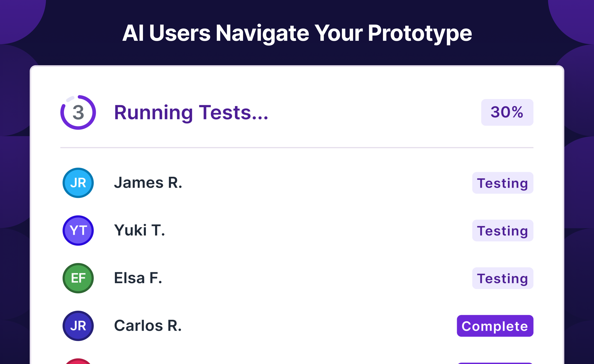Select the James R. user name
This screenshot has height=364, width=594.
[x=148, y=183]
